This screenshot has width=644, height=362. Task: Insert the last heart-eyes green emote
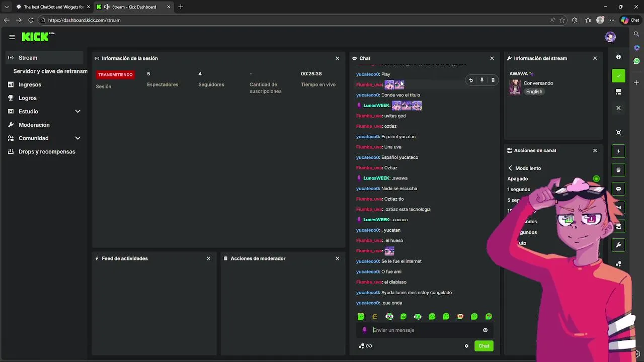[x=489, y=316]
